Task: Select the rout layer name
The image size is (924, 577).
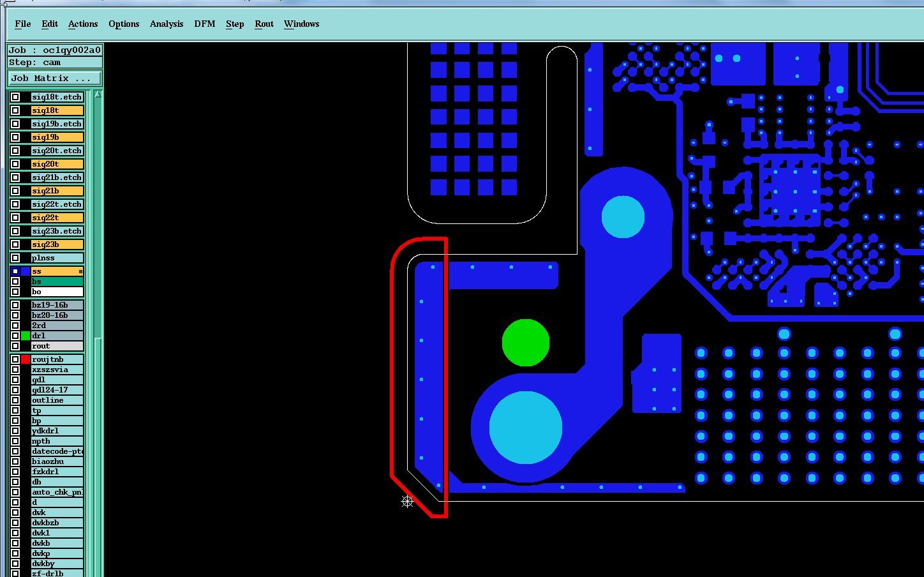Action: coord(57,346)
